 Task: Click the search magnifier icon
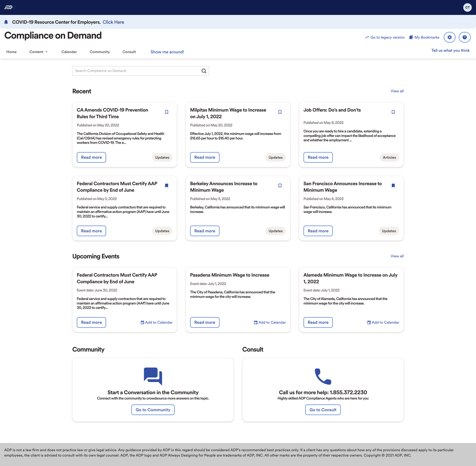204,71
